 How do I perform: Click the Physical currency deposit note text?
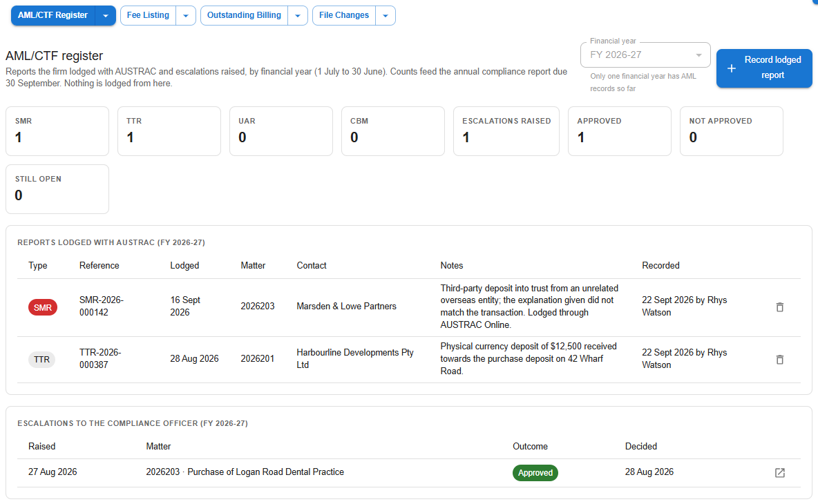point(529,358)
